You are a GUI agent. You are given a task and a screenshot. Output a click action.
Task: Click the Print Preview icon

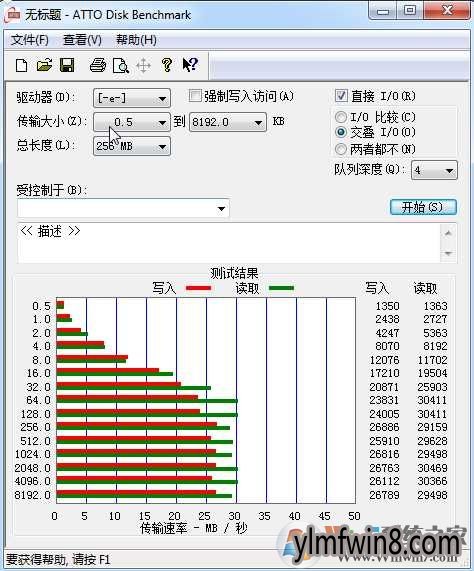pos(121,66)
